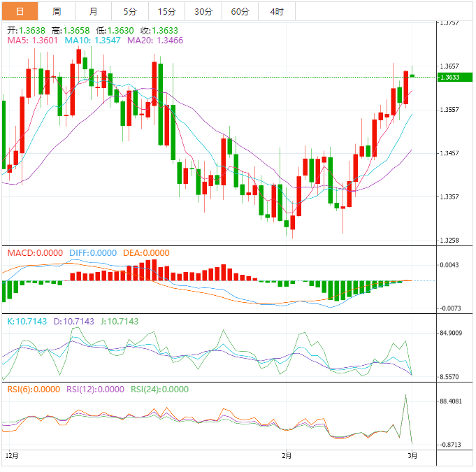Click the DEA indicator value label

[146, 253]
